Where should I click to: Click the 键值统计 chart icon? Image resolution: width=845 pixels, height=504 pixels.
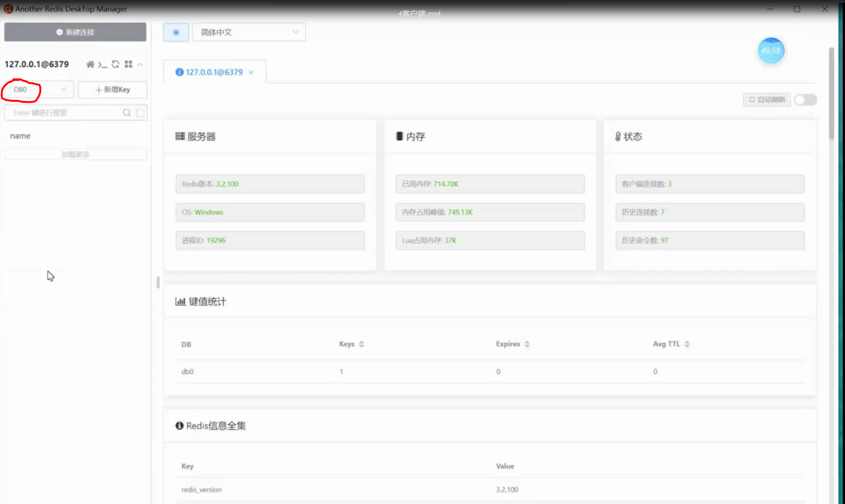coord(180,301)
